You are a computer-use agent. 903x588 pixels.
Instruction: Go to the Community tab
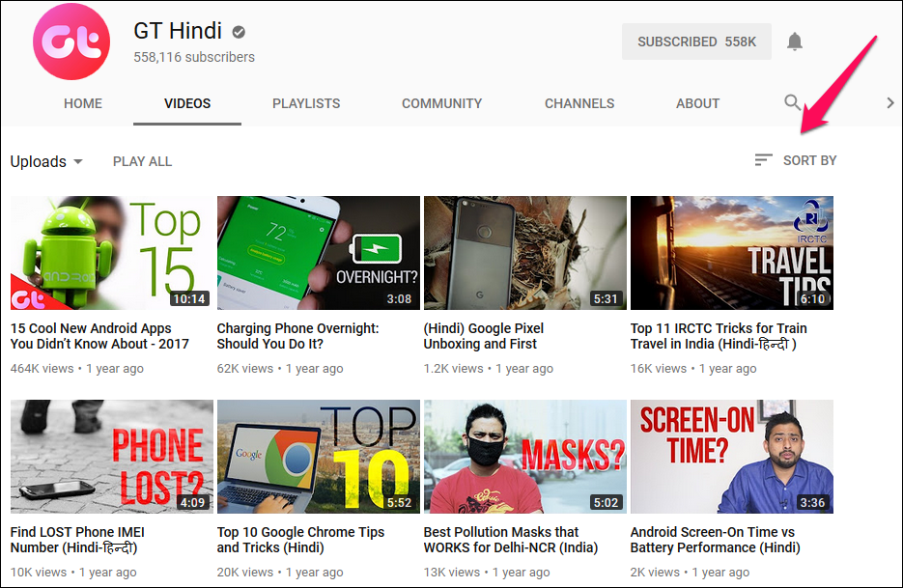click(441, 103)
